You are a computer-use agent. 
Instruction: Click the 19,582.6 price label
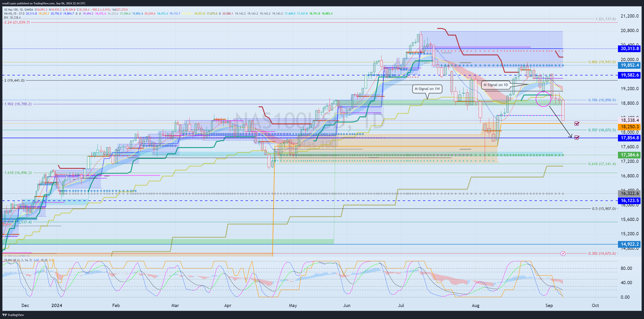click(x=629, y=75)
